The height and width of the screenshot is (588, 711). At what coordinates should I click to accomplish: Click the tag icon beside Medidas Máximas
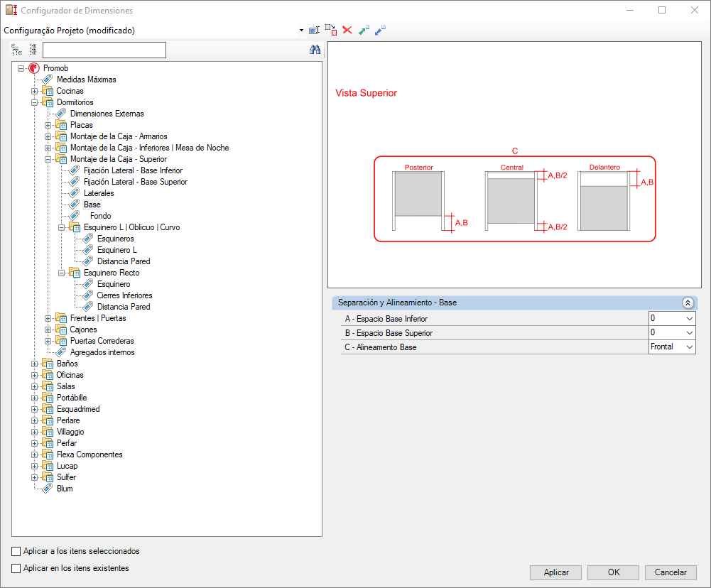click(x=48, y=80)
